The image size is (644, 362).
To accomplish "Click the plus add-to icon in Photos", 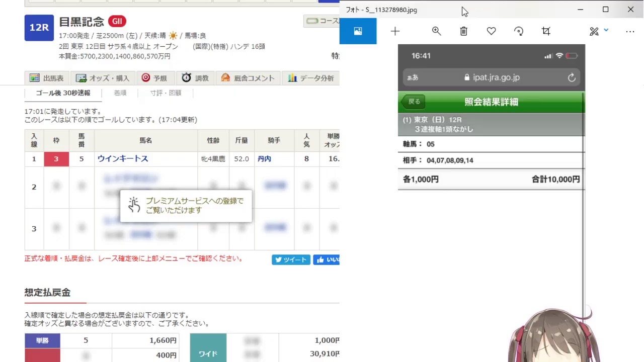I will click(395, 31).
